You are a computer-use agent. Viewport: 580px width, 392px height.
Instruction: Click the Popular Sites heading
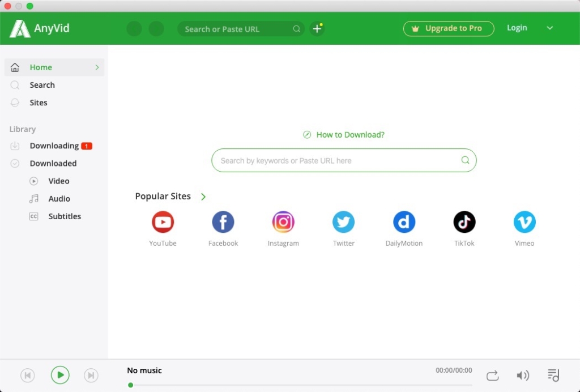click(x=163, y=197)
